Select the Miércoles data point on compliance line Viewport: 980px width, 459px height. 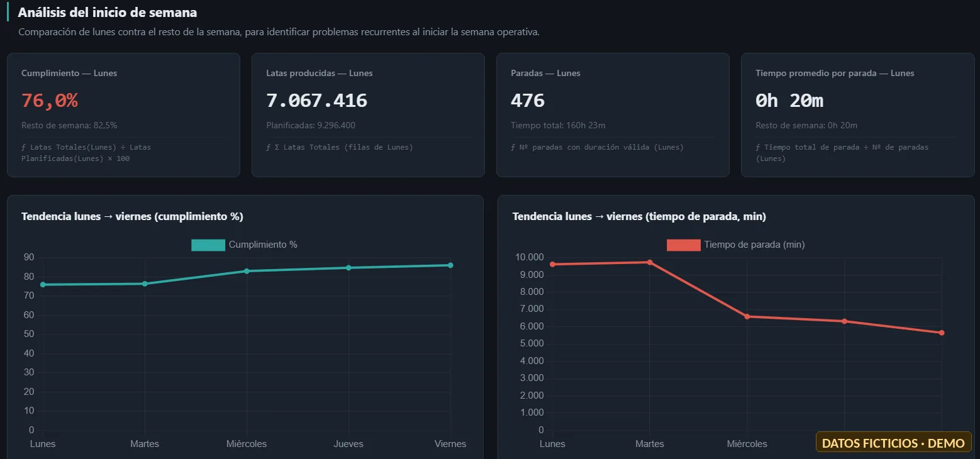(x=247, y=271)
